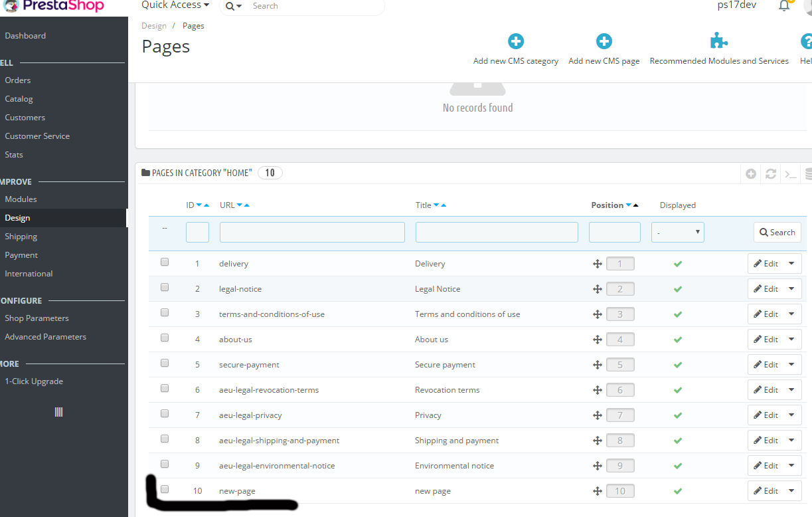Click the PrestaShop logo
The height and width of the screenshot is (517, 812).
click(53, 6)
